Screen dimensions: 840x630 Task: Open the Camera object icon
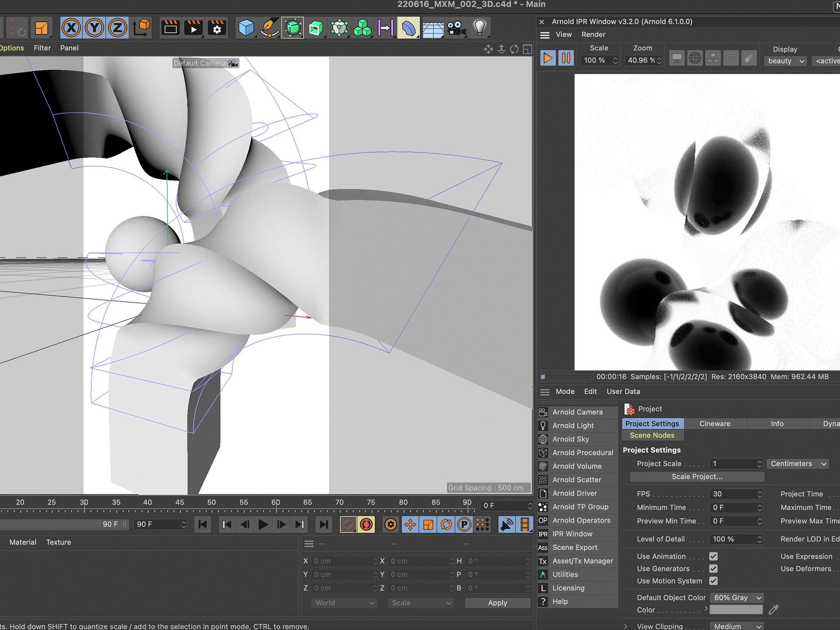[456, 28]
